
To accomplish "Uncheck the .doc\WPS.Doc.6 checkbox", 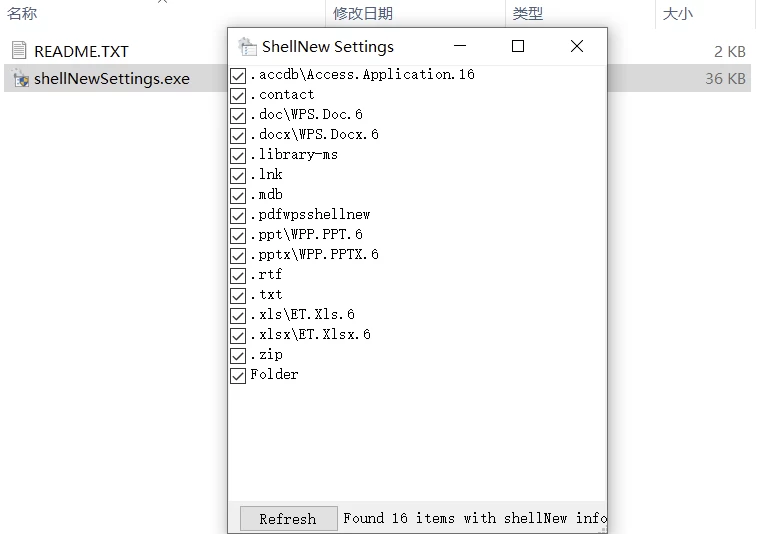I will [x=238, y=116].
